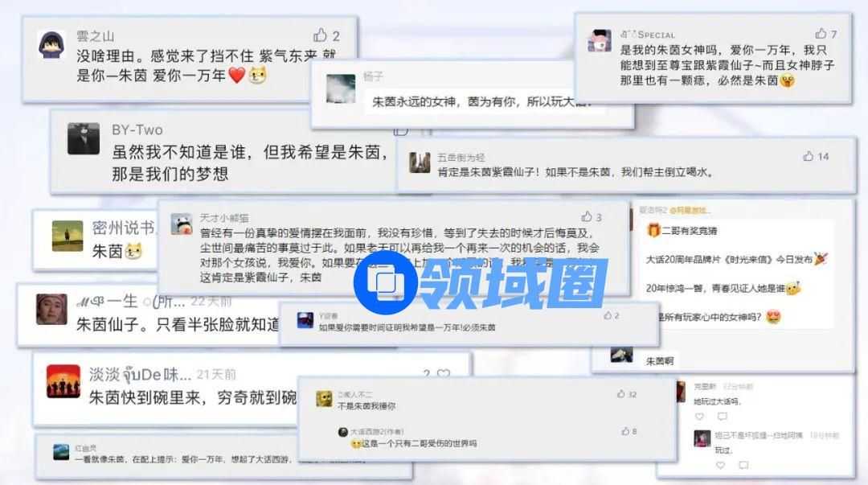Tap thumbs-up showing 7 on Special's comment
The width and height of the screenshot is (868, 485).
click(x=821, y=34)
